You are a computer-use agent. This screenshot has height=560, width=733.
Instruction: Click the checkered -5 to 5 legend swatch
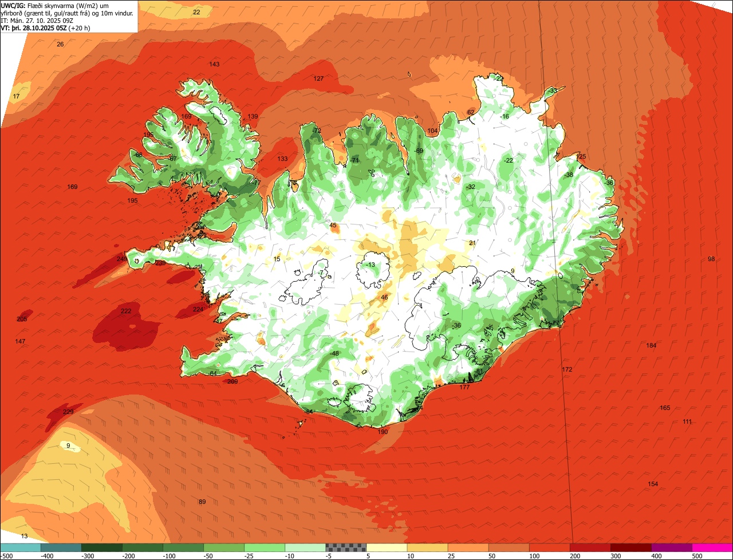click(346, 547)
